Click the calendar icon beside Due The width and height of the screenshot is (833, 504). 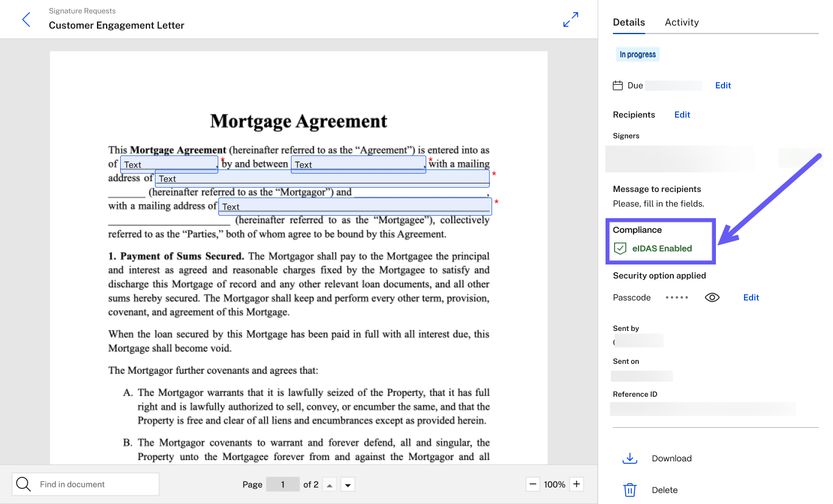coord(618,85)
